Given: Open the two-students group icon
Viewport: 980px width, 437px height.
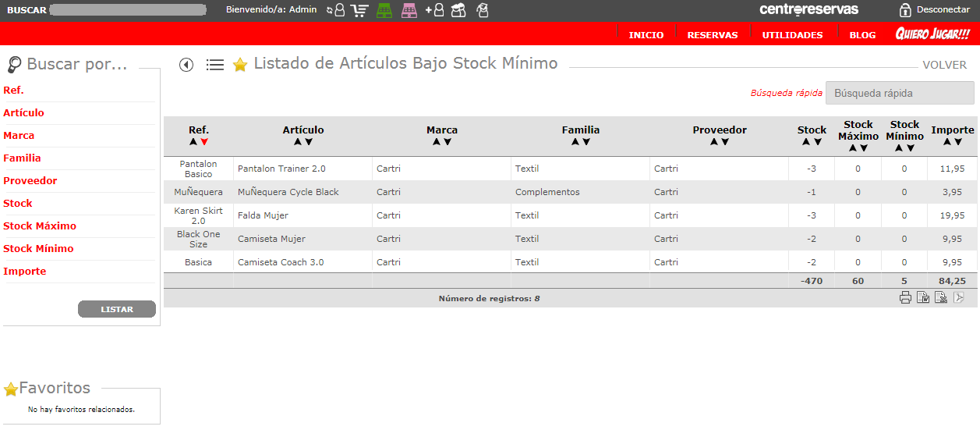Looking at the screenshot, I should [x=458, y=10].
